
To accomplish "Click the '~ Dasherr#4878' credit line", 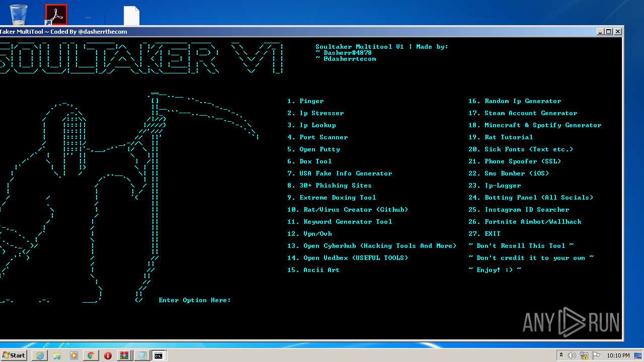I will (x=344, y=53).
